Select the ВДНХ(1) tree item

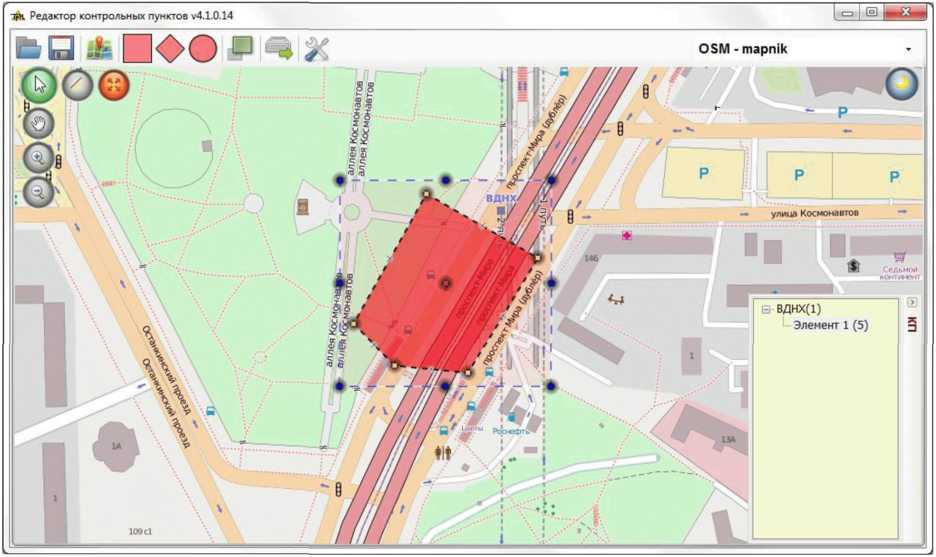[x=798, y=309]
